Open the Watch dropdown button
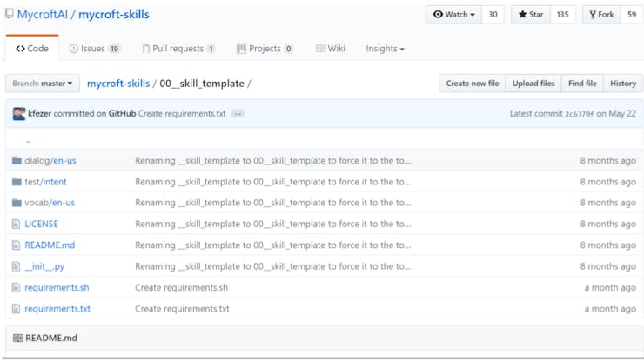 pyautogui.click(x=453, y=15)
